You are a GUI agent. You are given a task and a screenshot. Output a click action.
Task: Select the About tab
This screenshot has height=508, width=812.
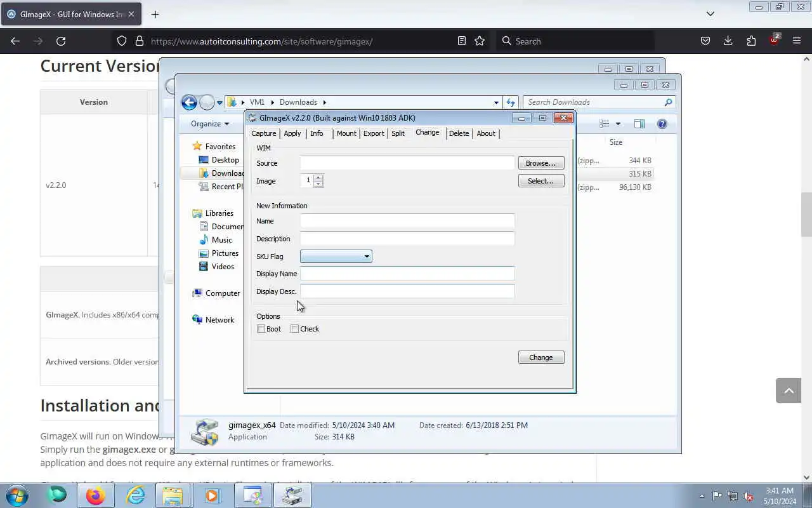pyautogui.click(x=486, y=133)
